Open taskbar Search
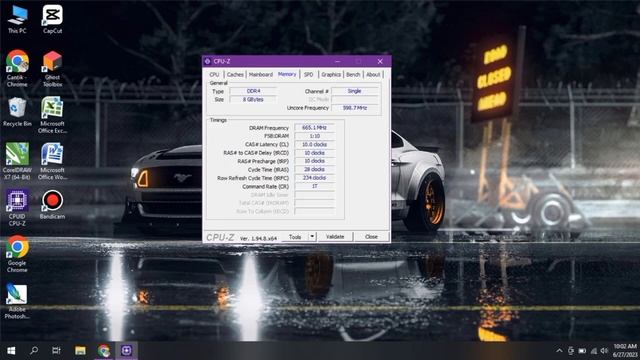This screenshot has height=360, width=640. [34, 350]
